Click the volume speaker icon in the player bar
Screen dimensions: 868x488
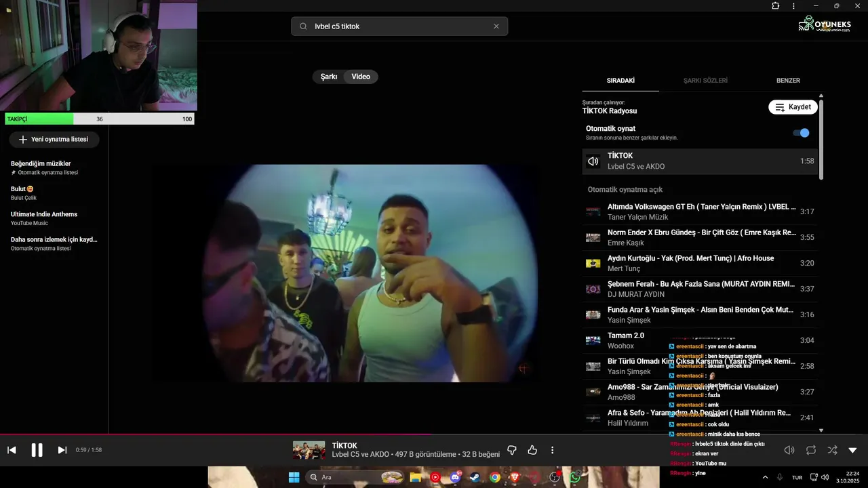tap(789, 450)
